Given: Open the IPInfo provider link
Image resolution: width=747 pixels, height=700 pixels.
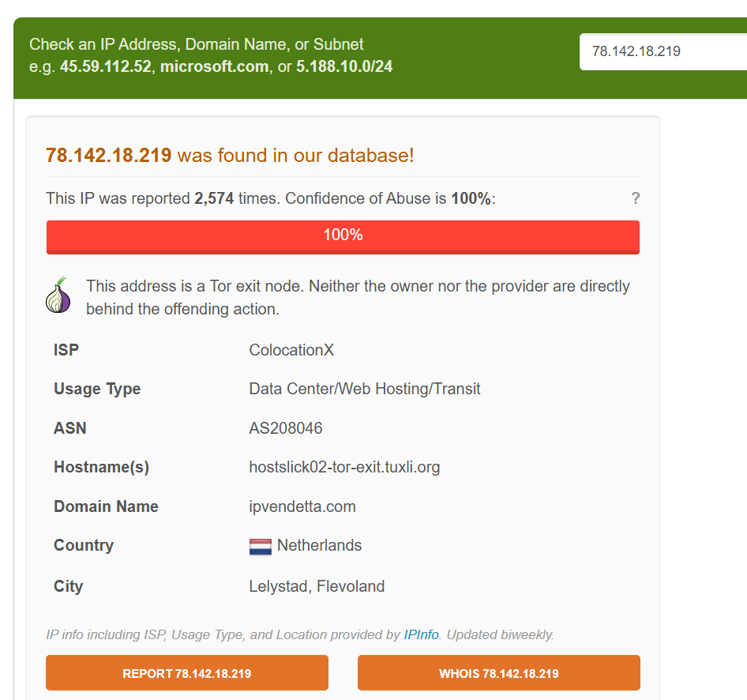Looking at the screenshot, I should click(421, 634).
